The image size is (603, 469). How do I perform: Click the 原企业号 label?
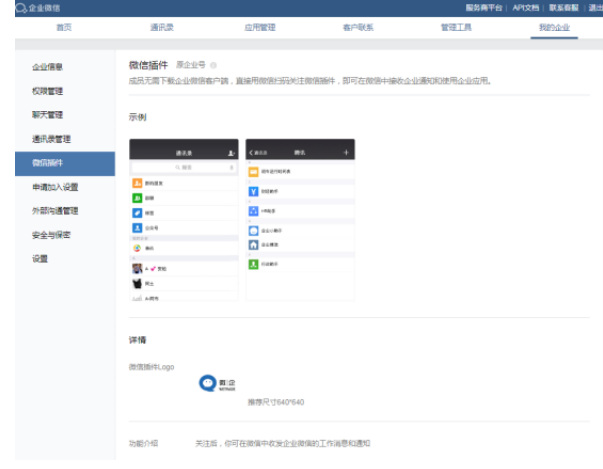pos(191,65)
